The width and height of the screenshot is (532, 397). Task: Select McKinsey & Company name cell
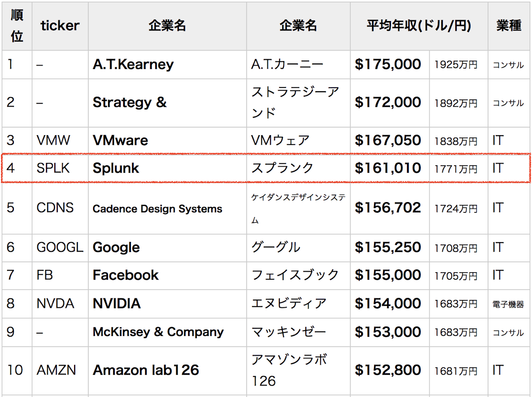(x=167, y=332)
